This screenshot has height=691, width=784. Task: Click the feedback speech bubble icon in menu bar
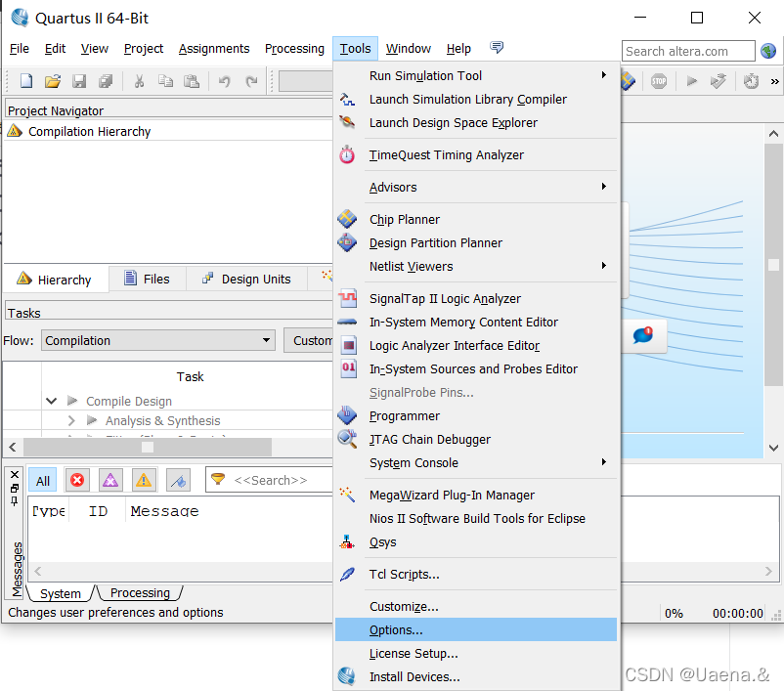[497, 48]
